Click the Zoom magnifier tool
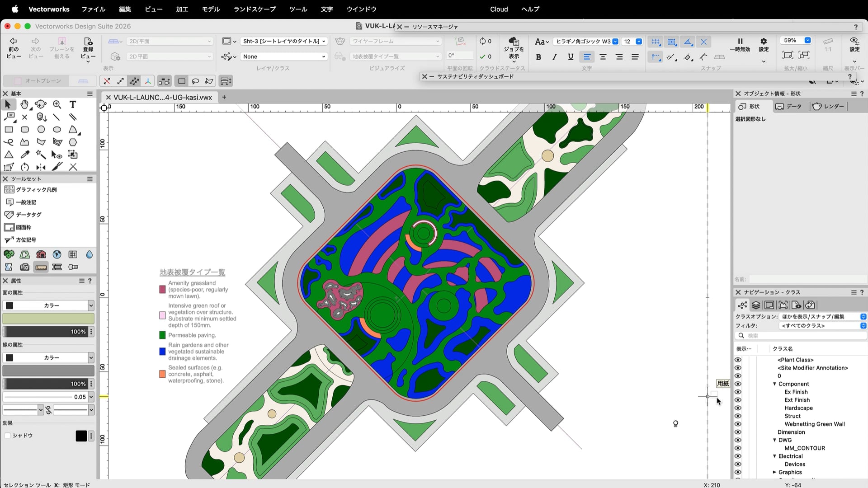This screenshot has width=868, height=488. [x=57, y=104]
